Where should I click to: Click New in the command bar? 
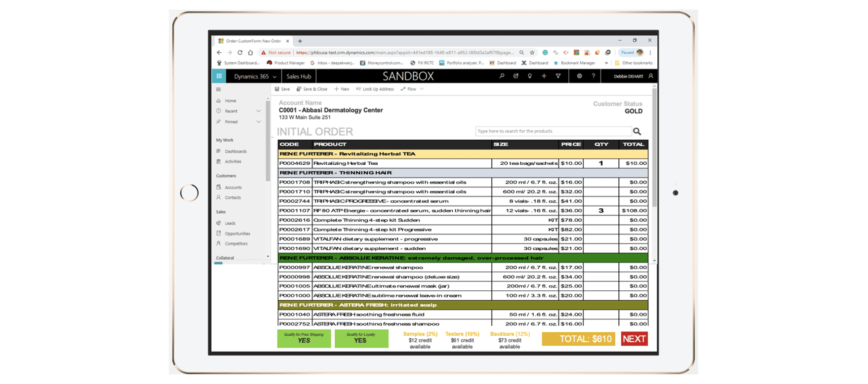coord(342,89)
